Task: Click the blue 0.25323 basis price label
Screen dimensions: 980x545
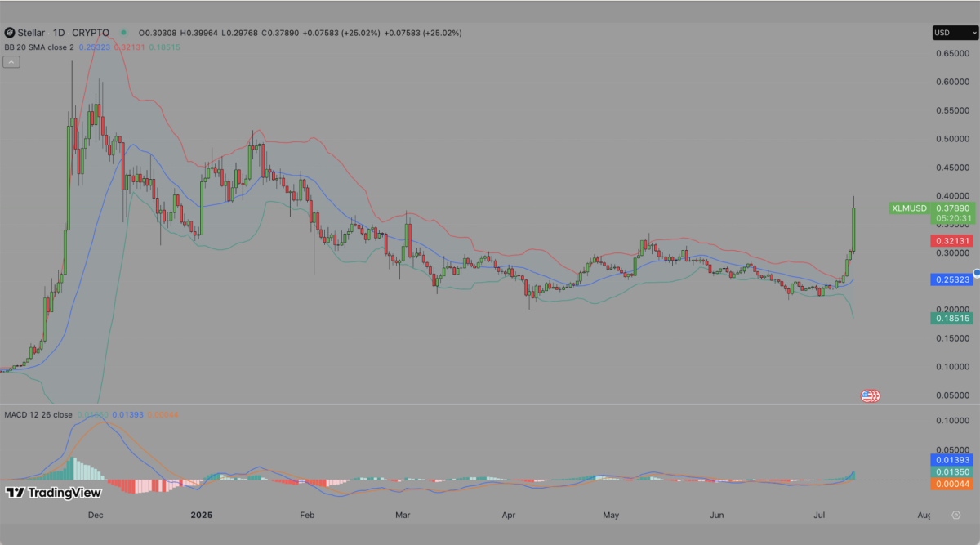Action: [952, 279]
